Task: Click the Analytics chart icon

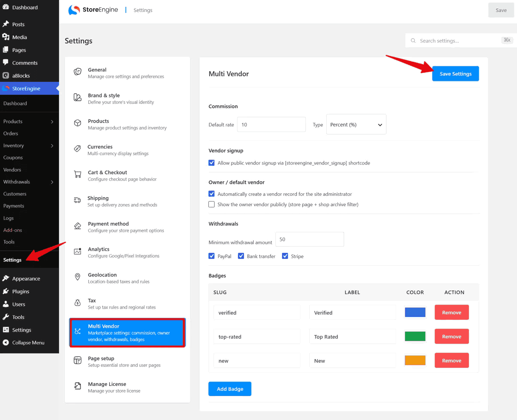Action: [x=78, y=251]
